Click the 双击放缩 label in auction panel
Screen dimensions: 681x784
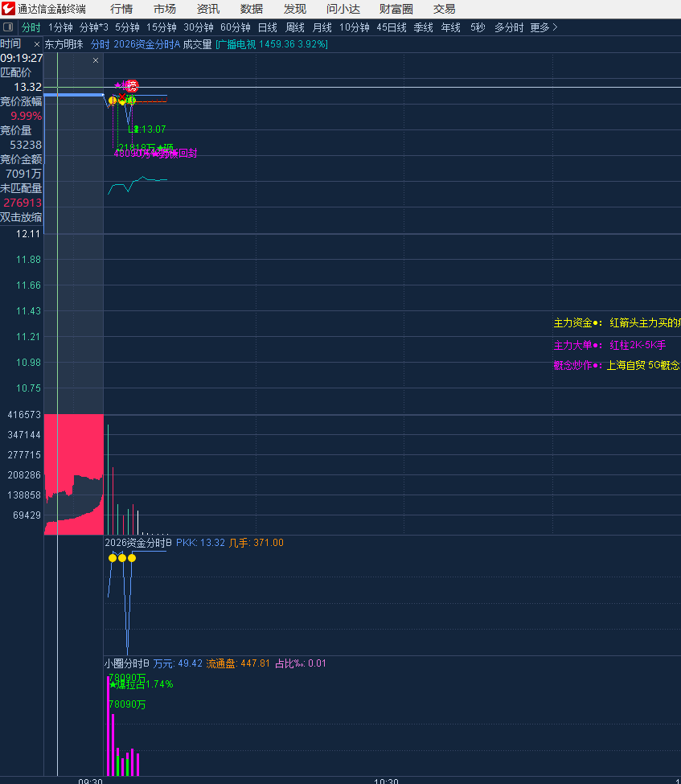tap(22, 217)
